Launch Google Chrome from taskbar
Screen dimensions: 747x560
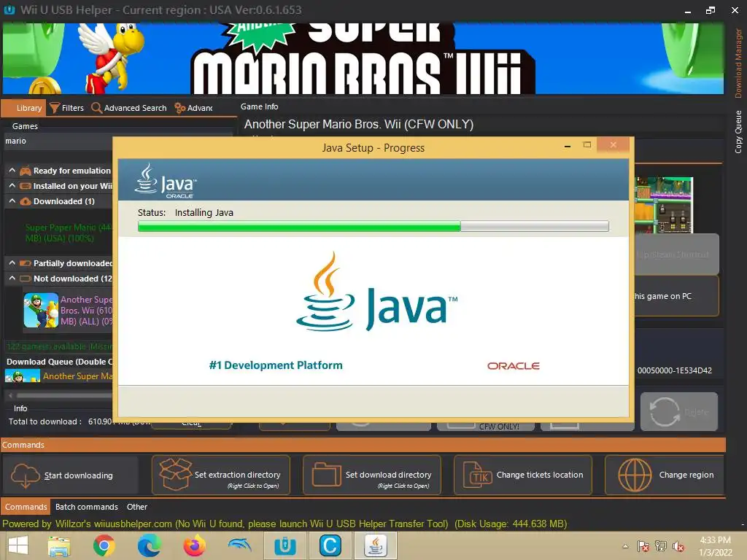point(104,545)
